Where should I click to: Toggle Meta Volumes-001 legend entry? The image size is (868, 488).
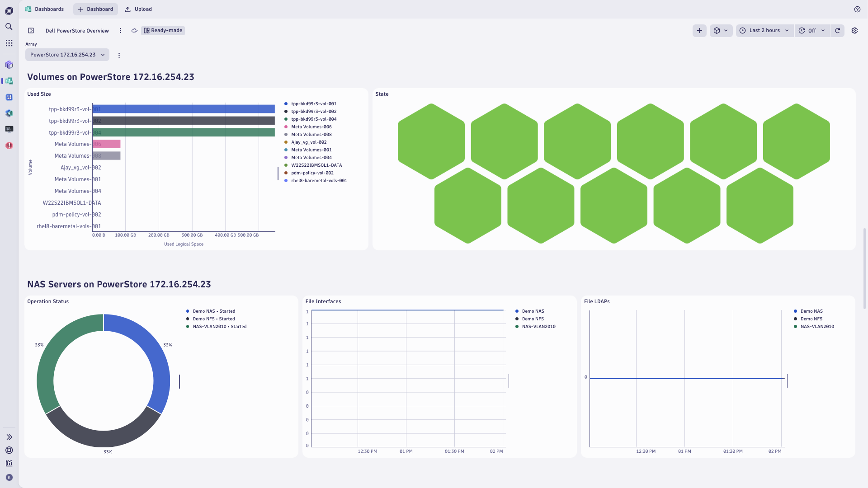click(x=308, y=150)
